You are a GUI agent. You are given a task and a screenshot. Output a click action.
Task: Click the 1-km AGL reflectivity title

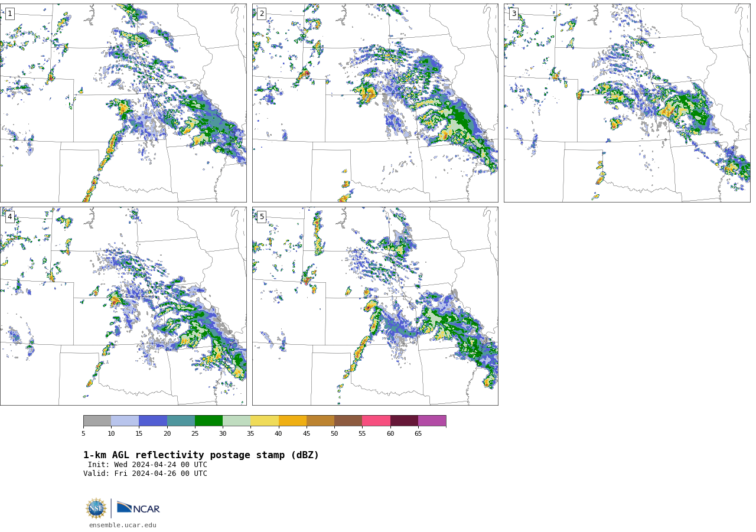(x=201, y=455)
